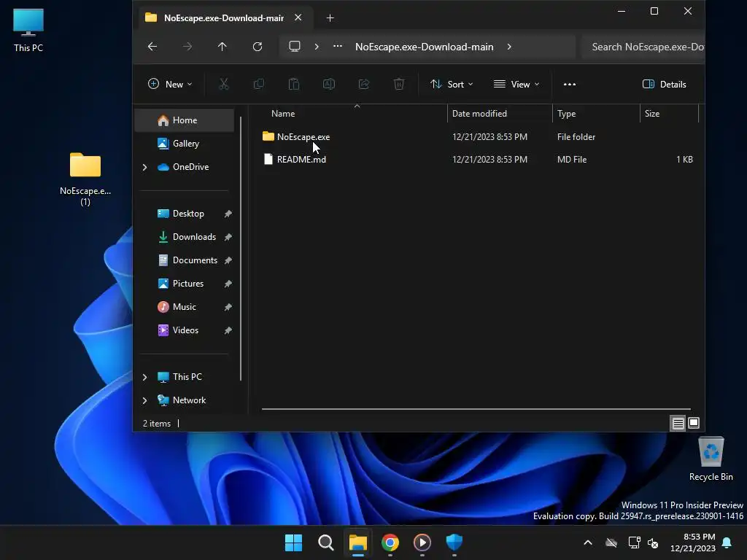Go back using the Back arrow
This screenshot has width=747, height=560.
pyautogui.click(x=152, y=47)
